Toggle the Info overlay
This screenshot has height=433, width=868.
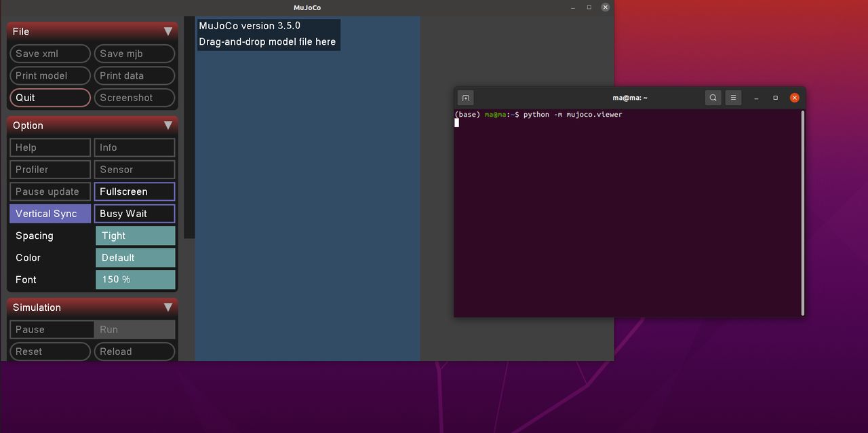tap(134, 147)
